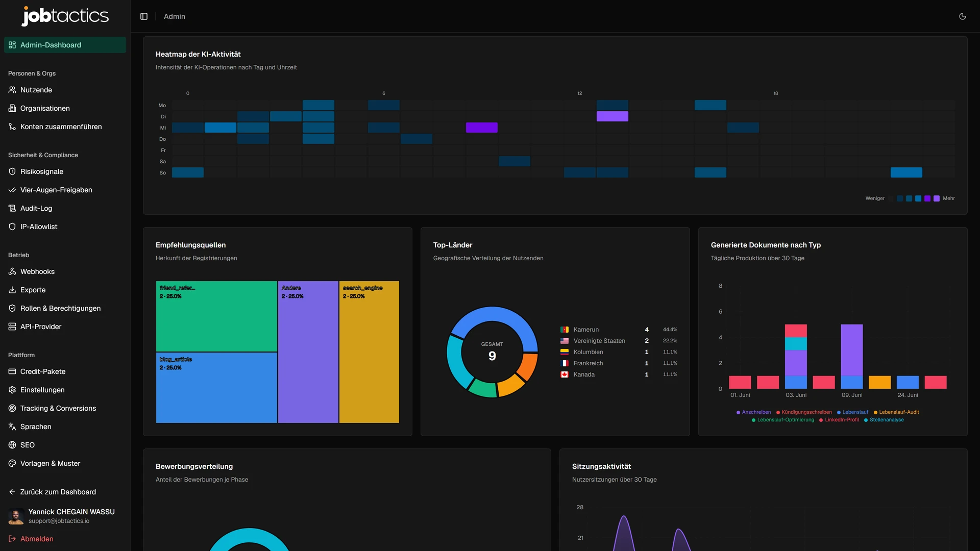The width and height of the screenshot is (980, 551).
Task: Click the Admin breadcrumb label
Action: click(175, 16)
